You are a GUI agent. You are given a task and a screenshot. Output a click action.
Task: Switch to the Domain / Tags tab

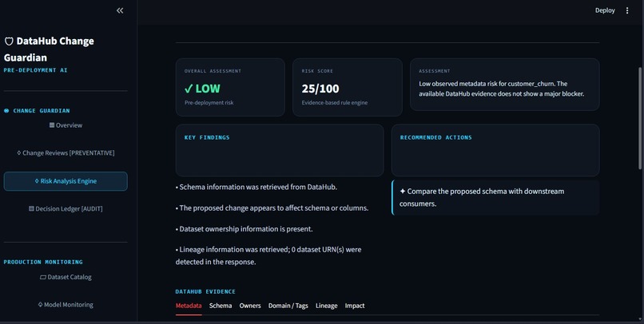288,306
